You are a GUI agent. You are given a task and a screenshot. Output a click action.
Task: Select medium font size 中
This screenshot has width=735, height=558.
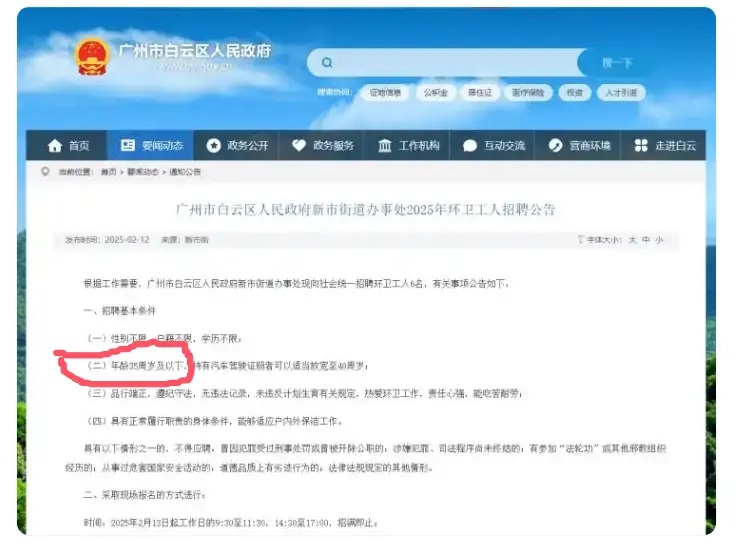tap(645, 241)
